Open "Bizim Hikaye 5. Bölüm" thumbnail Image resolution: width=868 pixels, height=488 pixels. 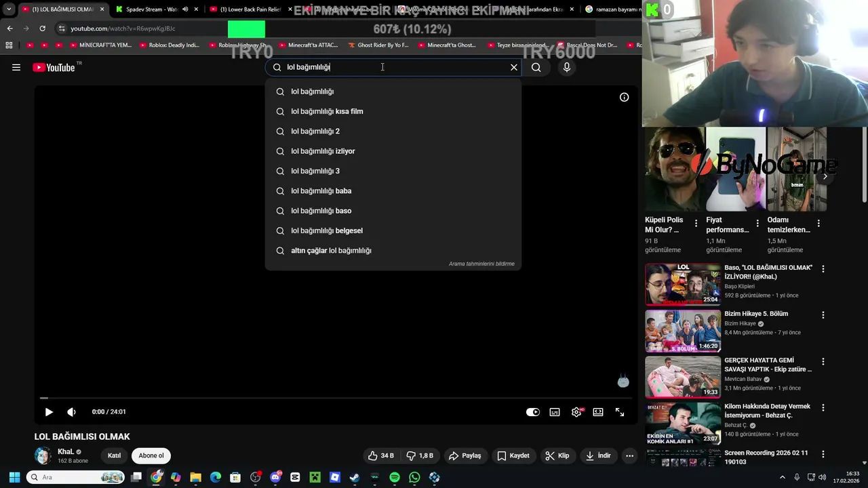coord(683,331)
